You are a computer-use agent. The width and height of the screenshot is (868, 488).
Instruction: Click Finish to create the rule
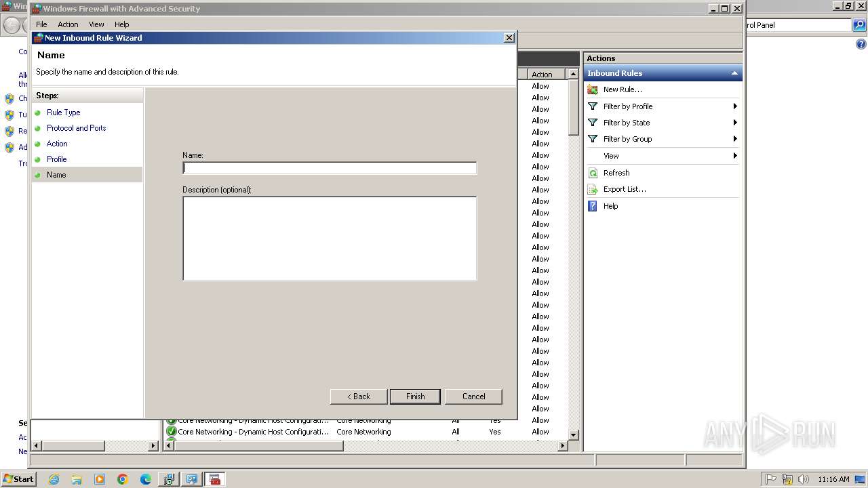(415, 396)
